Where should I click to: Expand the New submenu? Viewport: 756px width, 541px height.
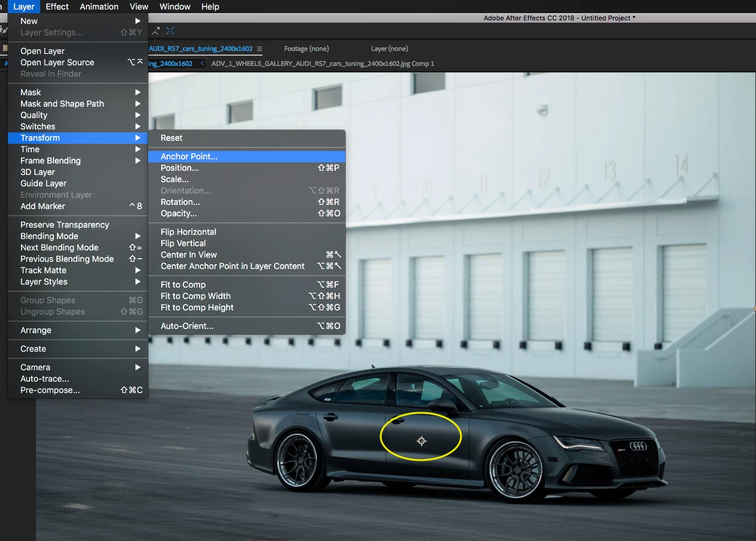pyautogui.click(x=78, y=21)
